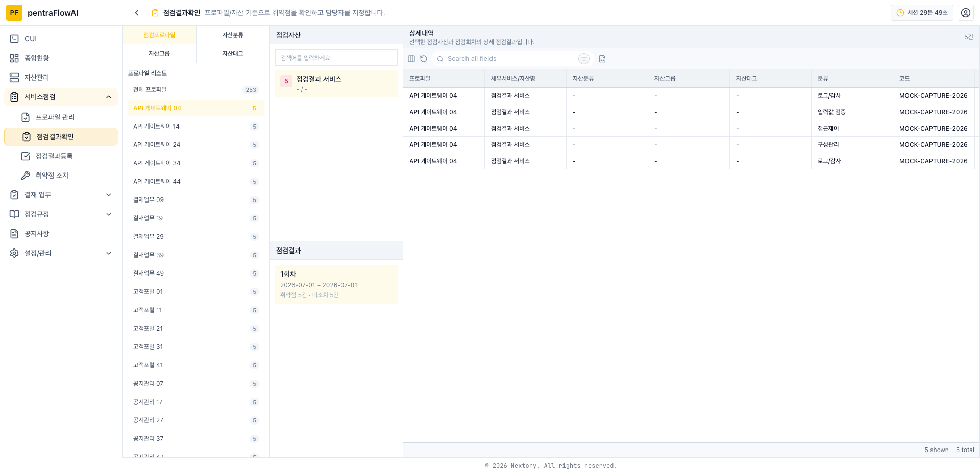This screenshot has height=474, width=980.
Task: Click the 서비스점검 clipboard icon
Action: pyautogui.click(x=14, y=97)
